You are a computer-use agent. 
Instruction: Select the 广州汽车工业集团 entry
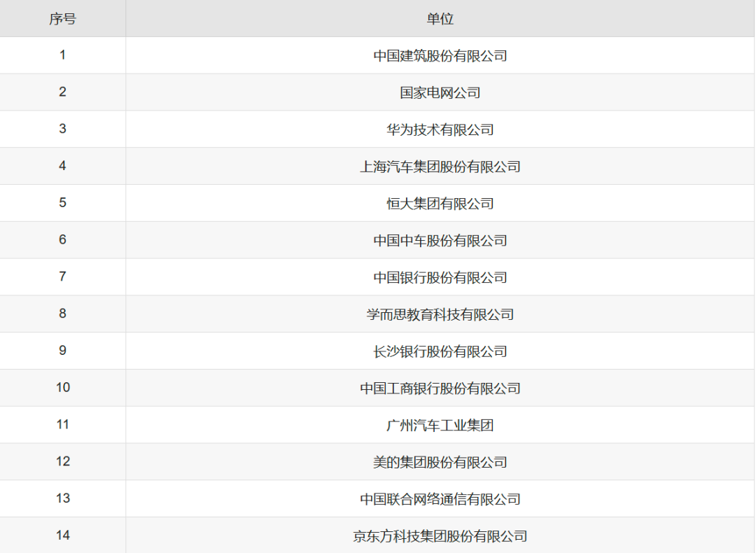pyautogui.click(x=440, y=426)
